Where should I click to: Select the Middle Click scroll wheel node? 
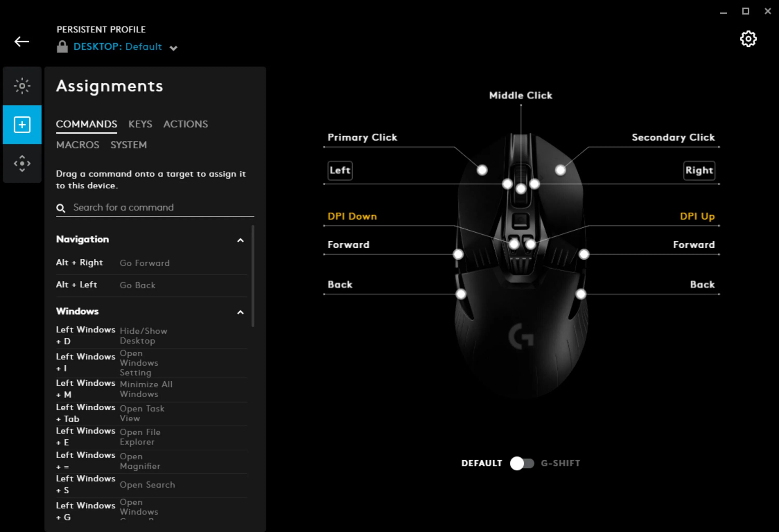(521, 189)
